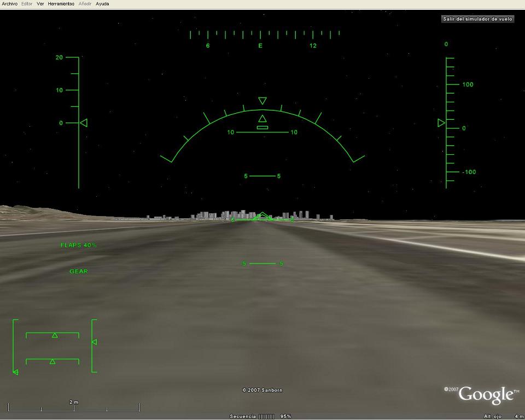525x420 pixels.
Task: Click the FLAPS 40% indicator
Action: coord(78,246)
